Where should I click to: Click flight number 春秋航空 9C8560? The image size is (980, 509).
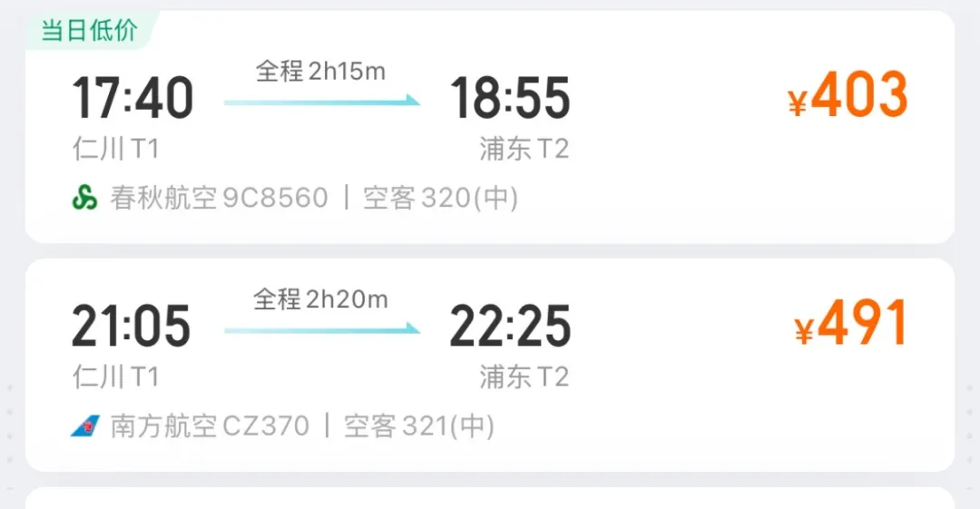219,198
